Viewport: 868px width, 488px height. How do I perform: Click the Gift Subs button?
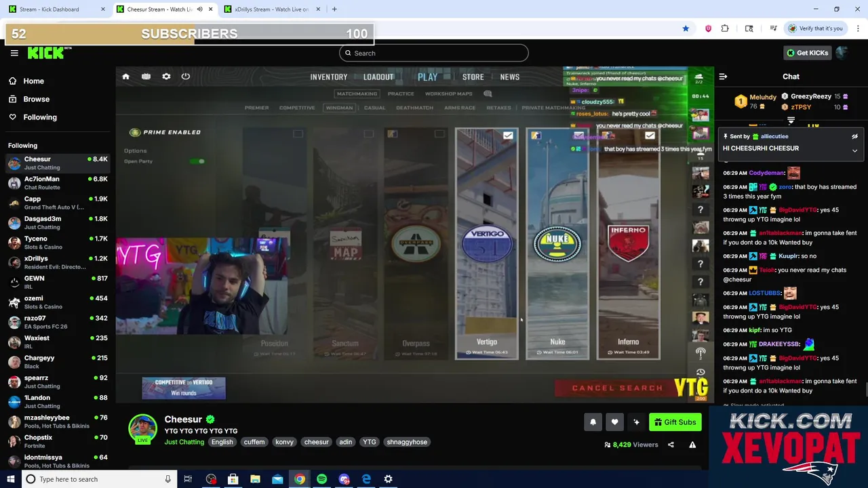click(675, 422)
